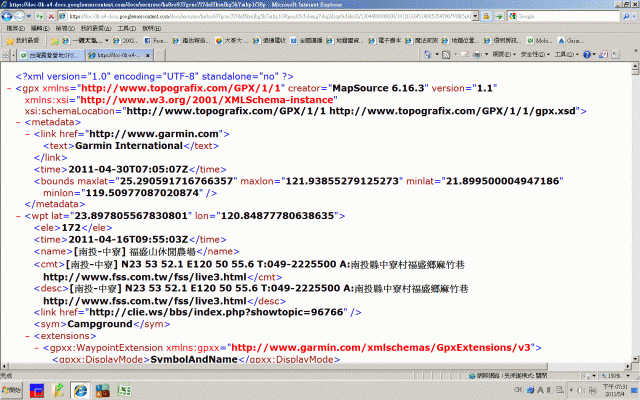Collapse the gpxx:WaypointExtension element
640x400 pixels.
[x=36, y=348]
